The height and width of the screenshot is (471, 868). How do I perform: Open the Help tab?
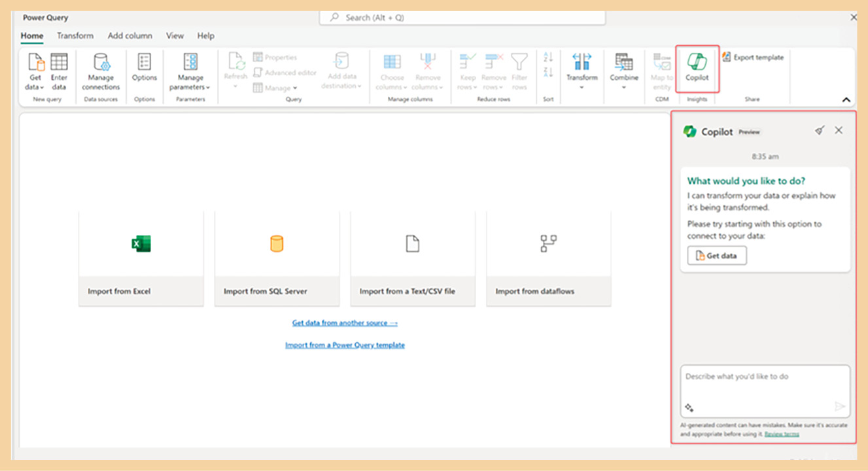(x=206, y=36)
